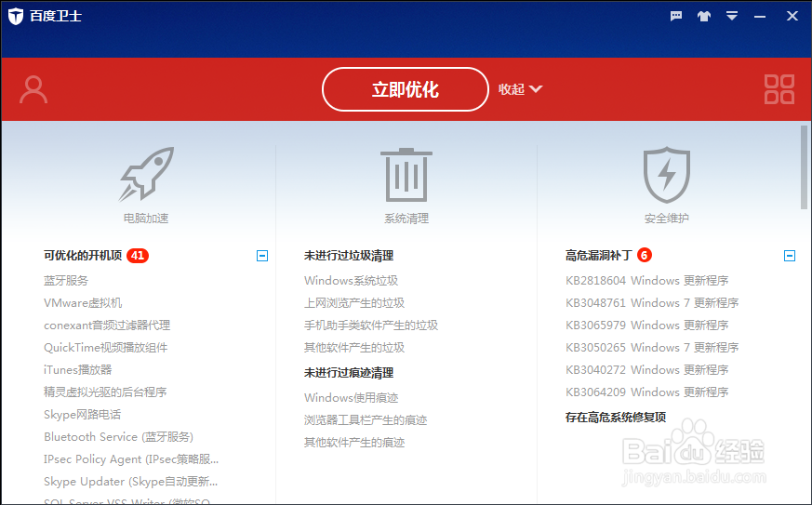The height and width of the screenshot is (505, 812).
Task: Close the Baidu Guard window
Action: click(792, 16)
